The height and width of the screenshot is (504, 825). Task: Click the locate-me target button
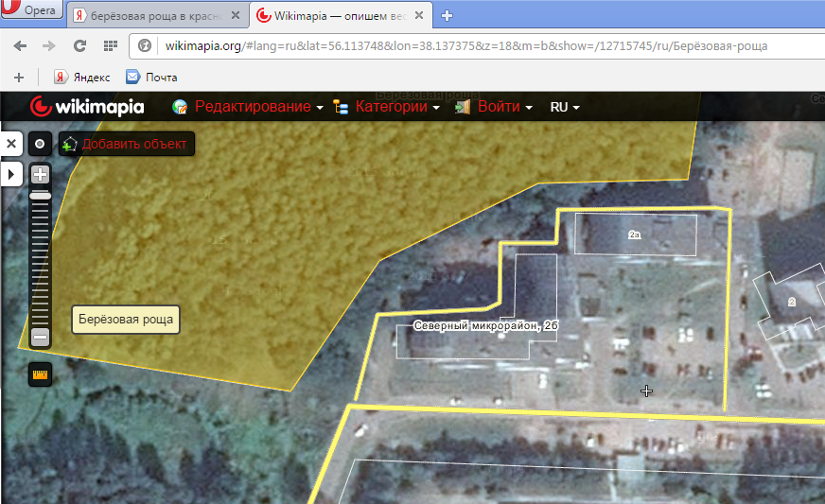pos(40,144)
